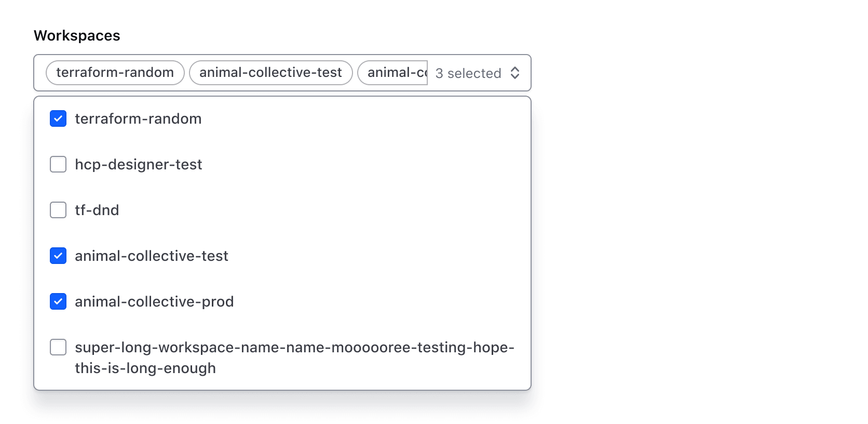The width and height of the screenshot is (868, 424).
Task: Uncheck the animal-collective-test checkbox
Action: (58, 256)
